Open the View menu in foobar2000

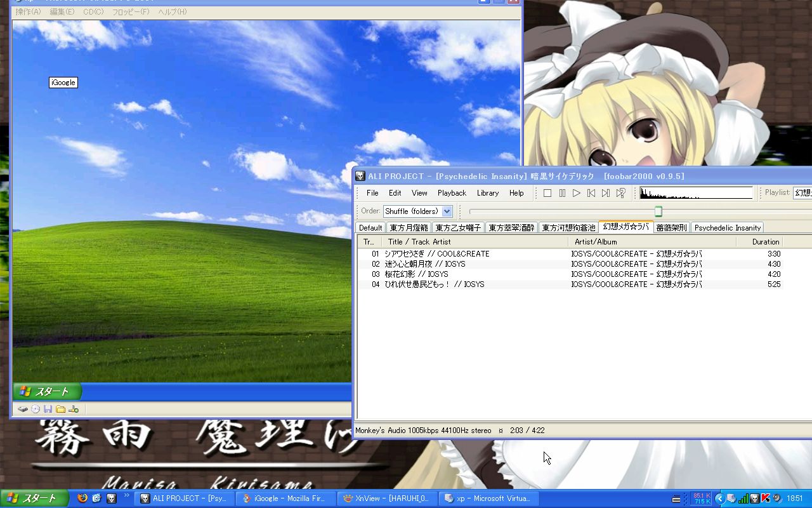pyautogui.click(x=419, y=193)
